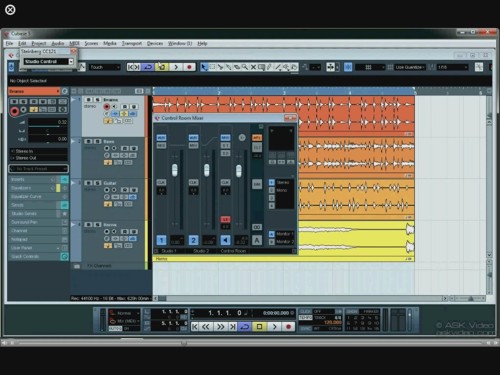Image resolution: width=500 pixels, height=375 pixels.
Task: Toggle Record Enable on the Bass track
Action: 107,148
